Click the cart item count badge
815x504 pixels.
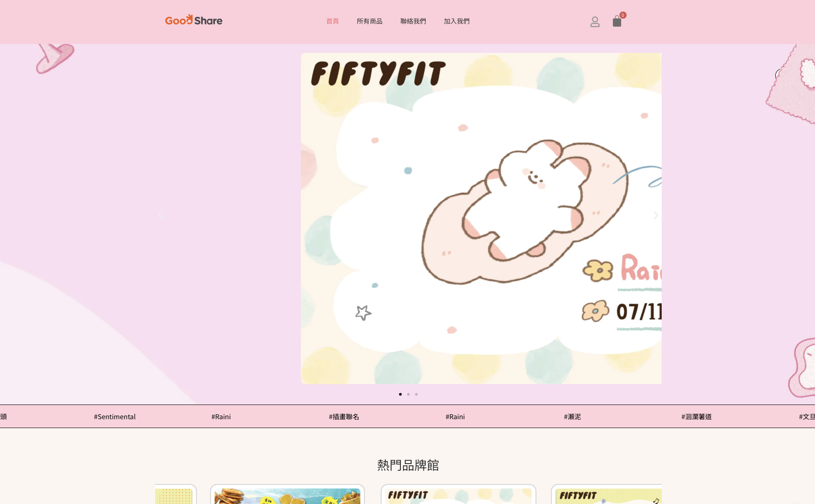[x=623, y=15]
